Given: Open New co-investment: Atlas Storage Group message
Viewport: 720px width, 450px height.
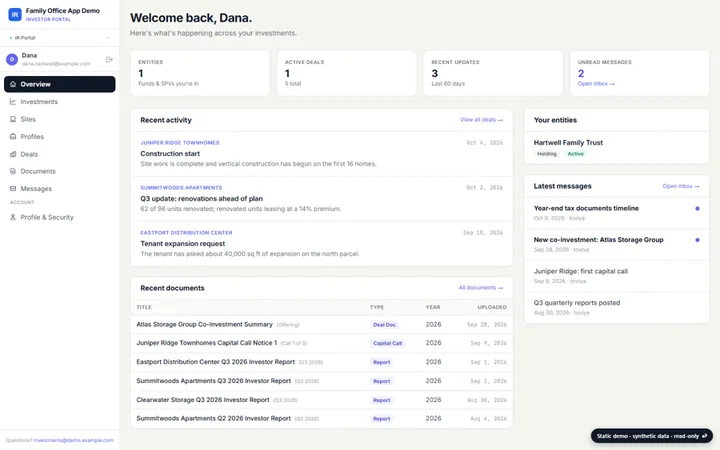Looking at the screenshot, I should pyautogui.click(x=617, y=245).
